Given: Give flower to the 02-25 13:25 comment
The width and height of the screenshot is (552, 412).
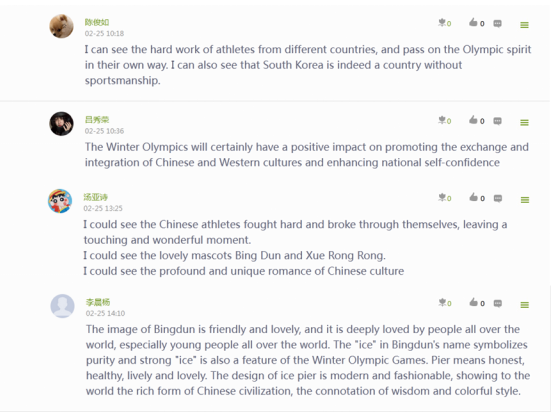Looking at the screenshot, I should [442, 198].
